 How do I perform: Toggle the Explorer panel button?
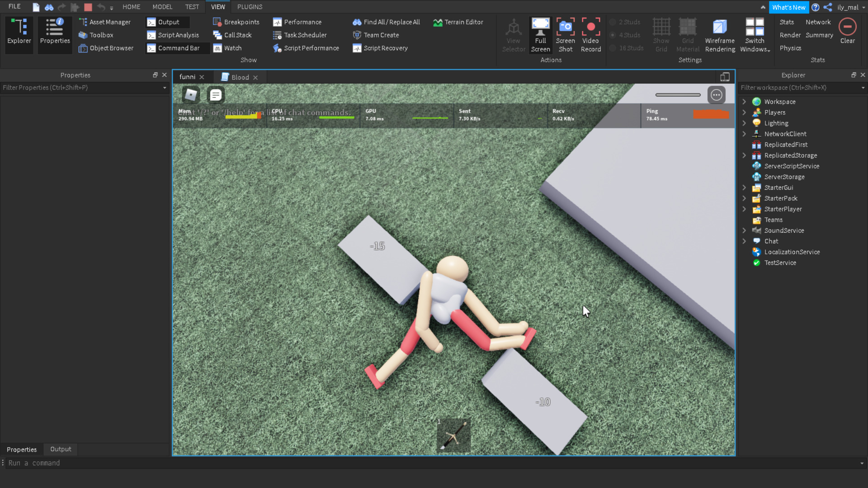19,32
